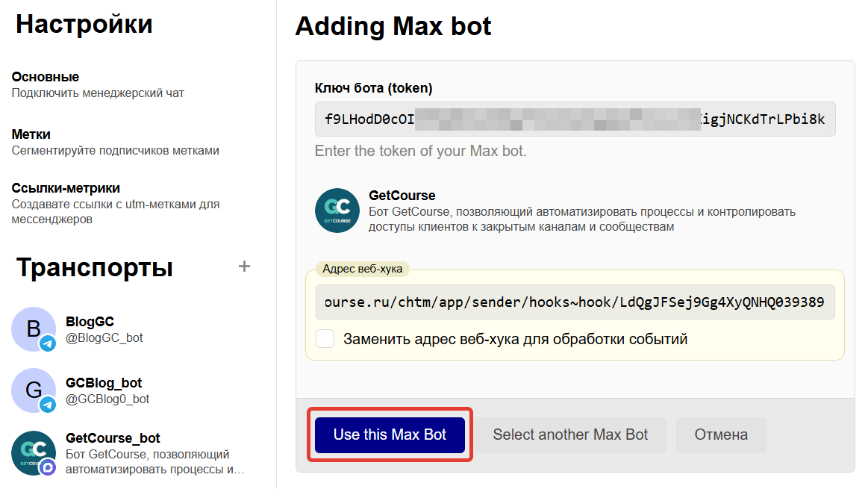Viewport: 868px width, 489px height.
Task: Click the Адрес веб-хука URL field
Action: point(575,302)
